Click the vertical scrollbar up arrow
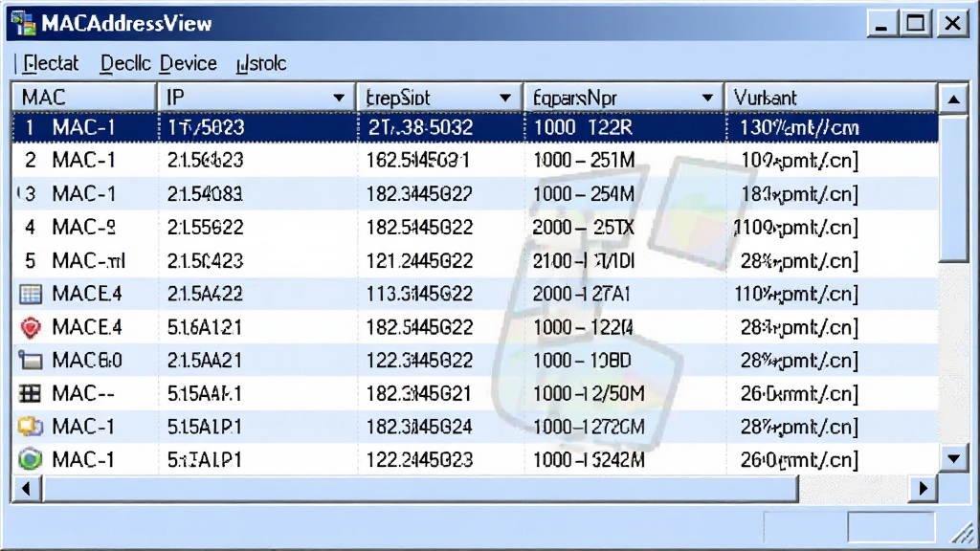 (954, 99)
